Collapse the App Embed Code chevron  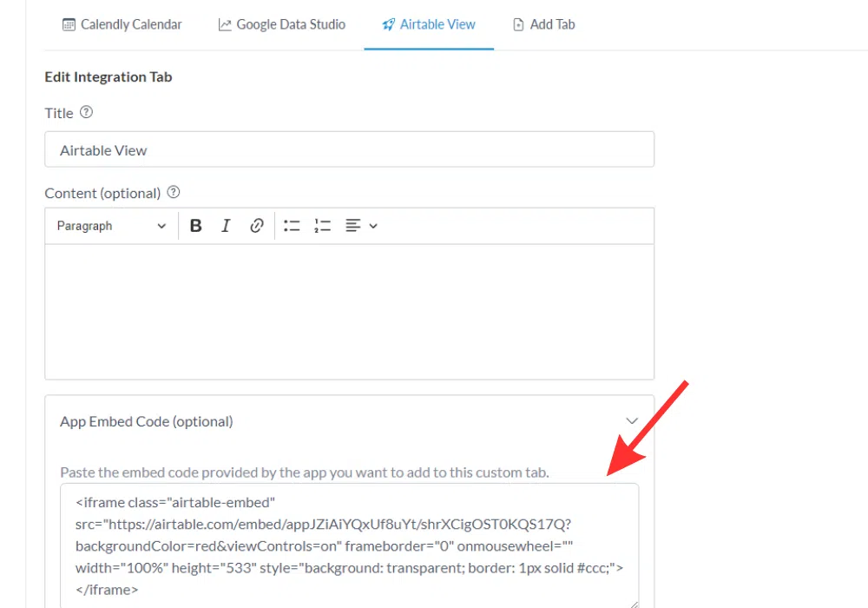(x=632, y=421)
